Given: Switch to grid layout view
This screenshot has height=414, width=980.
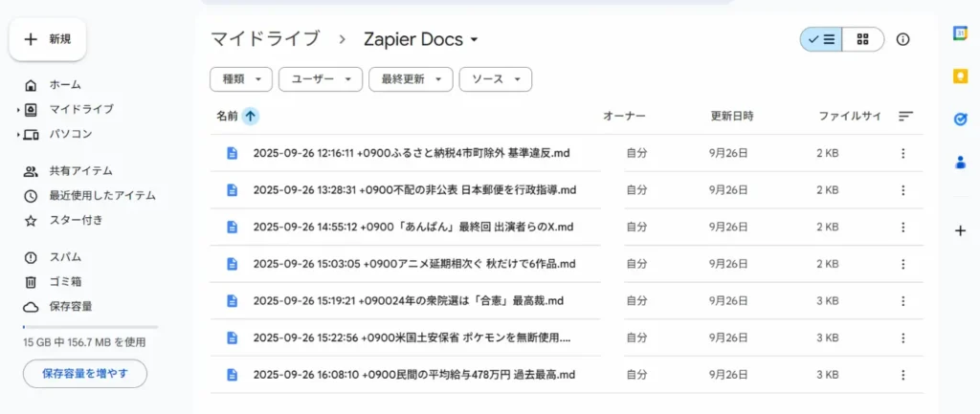Looking at the screenshot, I should tap(863, 39).
